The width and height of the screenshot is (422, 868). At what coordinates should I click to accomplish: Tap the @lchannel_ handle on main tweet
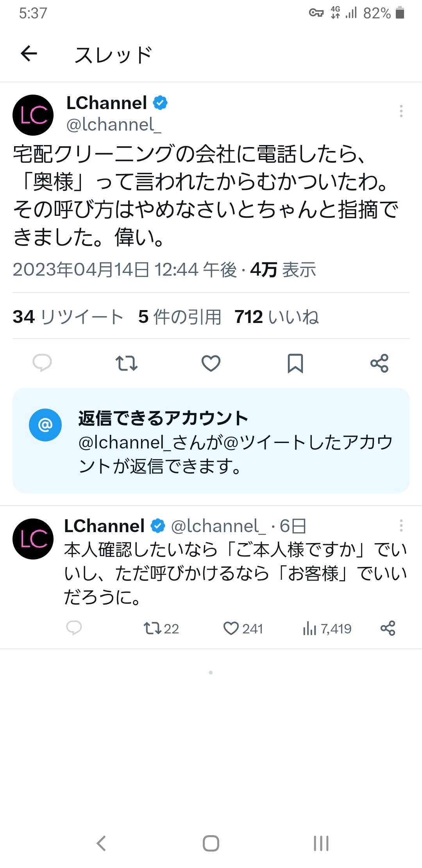click(114, 124)
